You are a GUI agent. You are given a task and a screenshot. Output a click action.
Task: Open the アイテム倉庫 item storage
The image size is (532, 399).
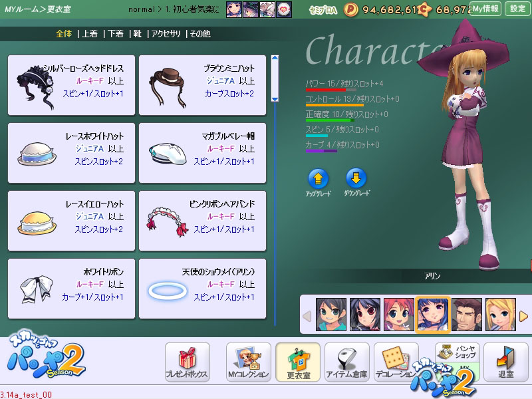346,362
